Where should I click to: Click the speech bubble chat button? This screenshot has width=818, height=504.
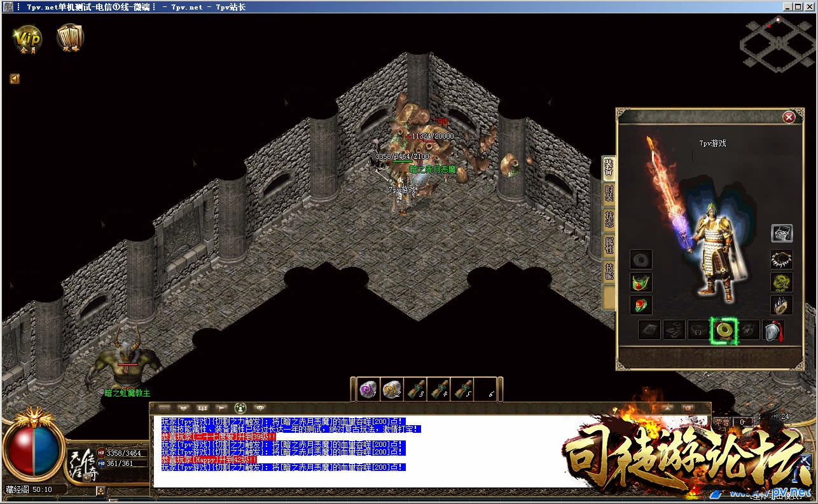click(260, 407)
